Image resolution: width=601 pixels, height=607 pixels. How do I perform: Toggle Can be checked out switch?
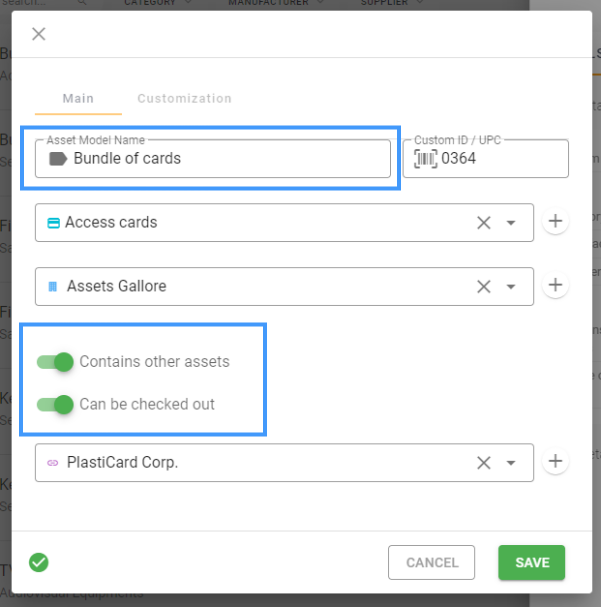(x=55, y=405)
